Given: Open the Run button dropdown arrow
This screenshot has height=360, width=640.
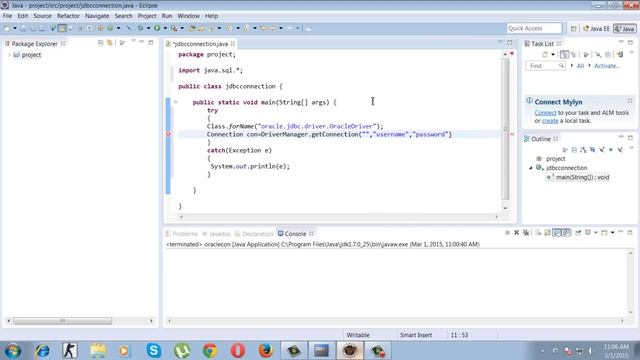Looking at the screenshot, I should 165,28.
